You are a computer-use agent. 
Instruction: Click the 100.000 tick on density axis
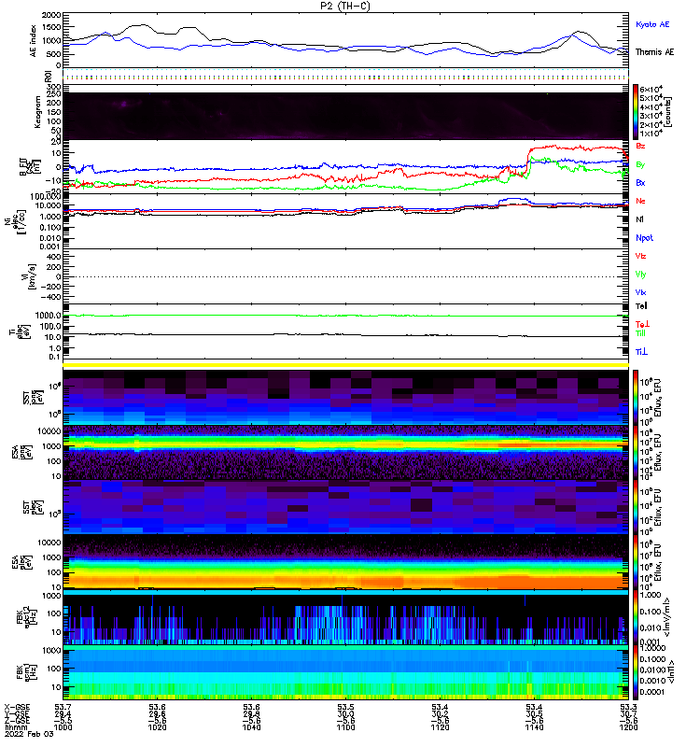tap(46, 197)
